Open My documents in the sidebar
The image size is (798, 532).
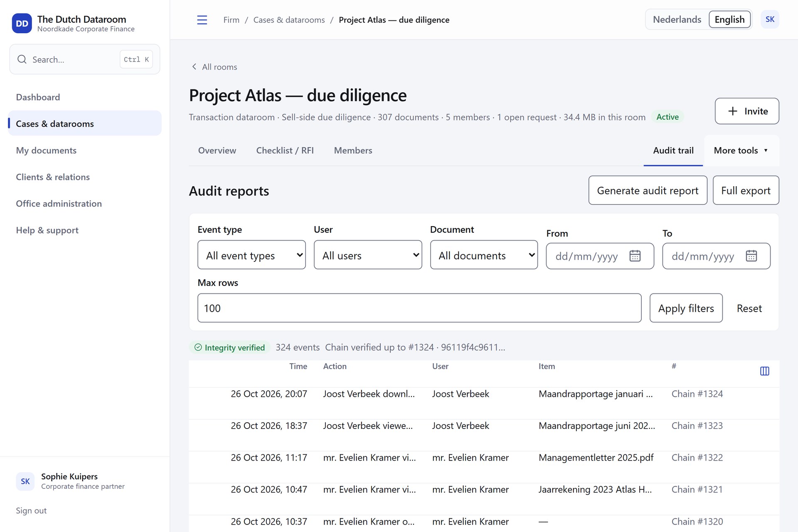point(85,150)
